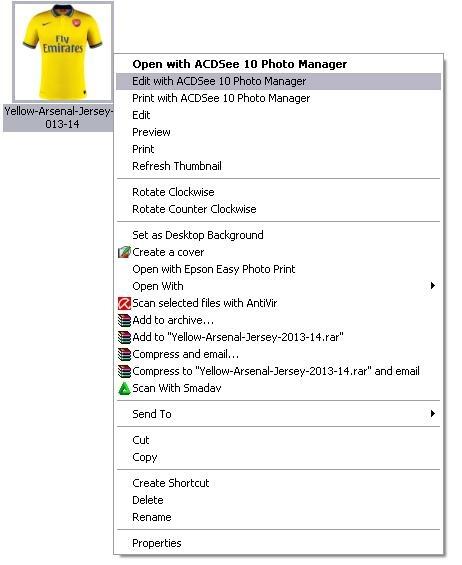462x565 pixels.
Task: Choose Rename from the context menu
Action: click(278, 517)
